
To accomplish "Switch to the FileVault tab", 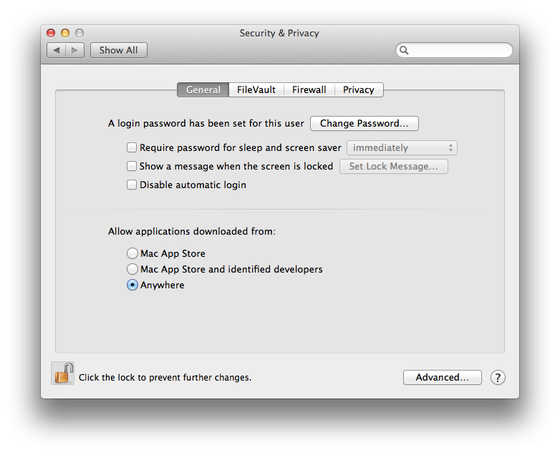I will pos(256,90).
